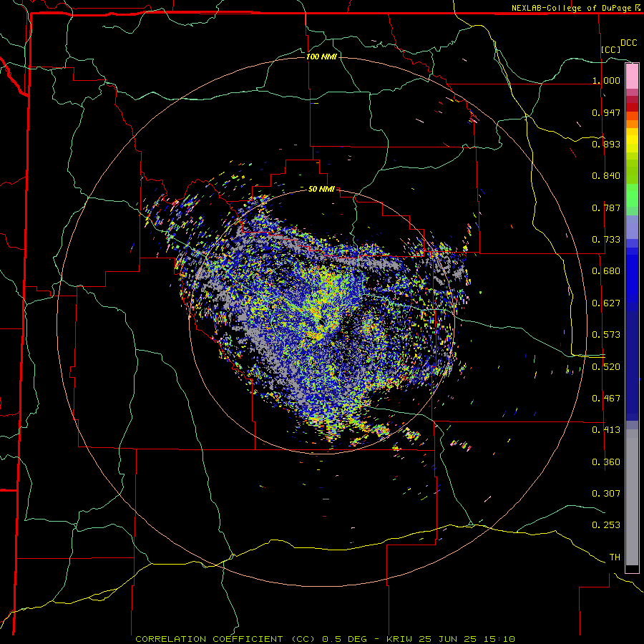This screenshot has width=644, height=644.
Task: Click the KRIW station identifier
Action: [399, 639]
